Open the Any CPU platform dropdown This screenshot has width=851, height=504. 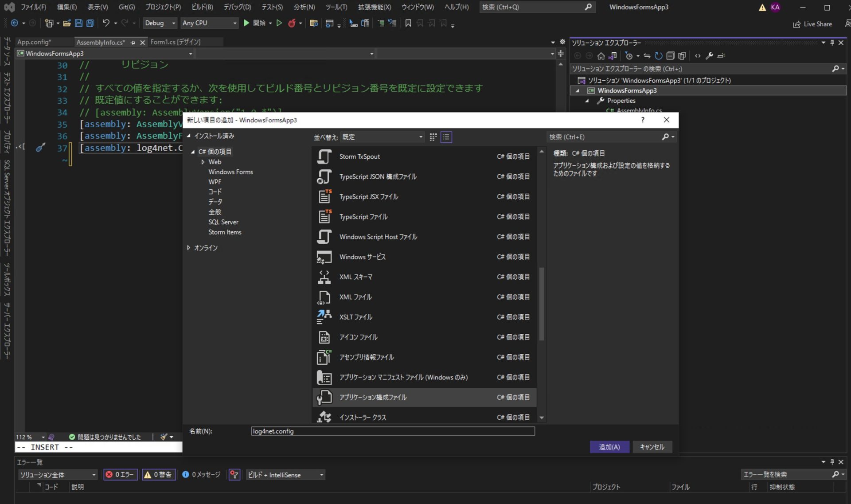[209, 23]
